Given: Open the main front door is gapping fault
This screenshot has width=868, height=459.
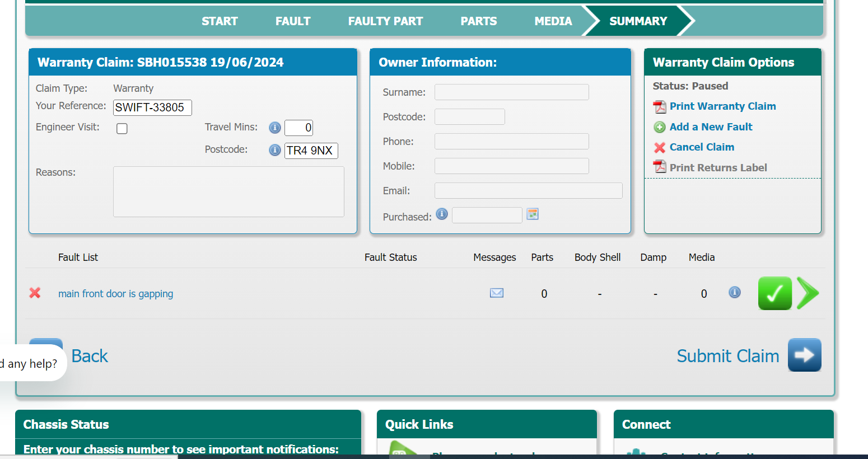Looking at the screenshot, I should tap(115, 294).
